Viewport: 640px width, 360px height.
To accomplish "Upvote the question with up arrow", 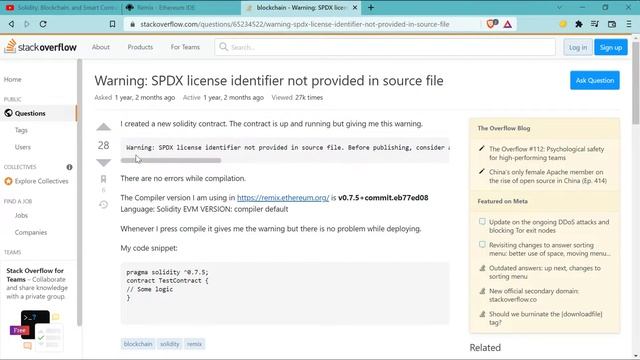I will point(104,127).
